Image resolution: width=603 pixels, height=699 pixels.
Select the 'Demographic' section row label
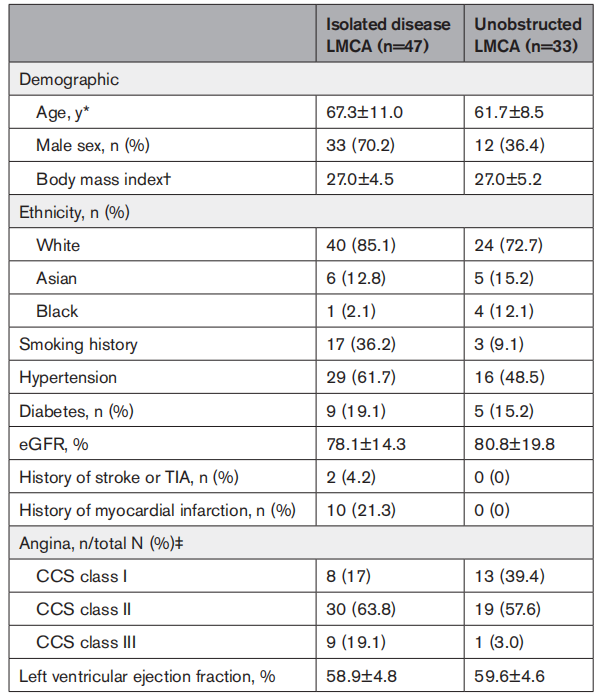tap(68, 79)
